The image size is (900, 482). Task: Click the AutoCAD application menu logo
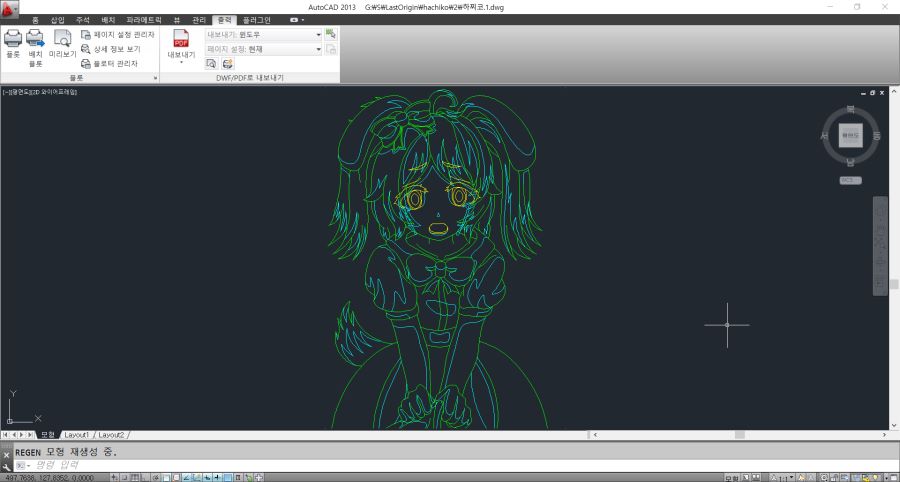pyautogui.click(x=10, y=8)
